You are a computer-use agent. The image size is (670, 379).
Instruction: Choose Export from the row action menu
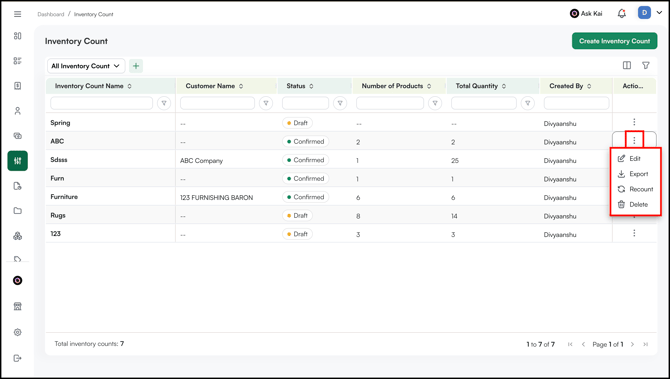tap(635, 174)
